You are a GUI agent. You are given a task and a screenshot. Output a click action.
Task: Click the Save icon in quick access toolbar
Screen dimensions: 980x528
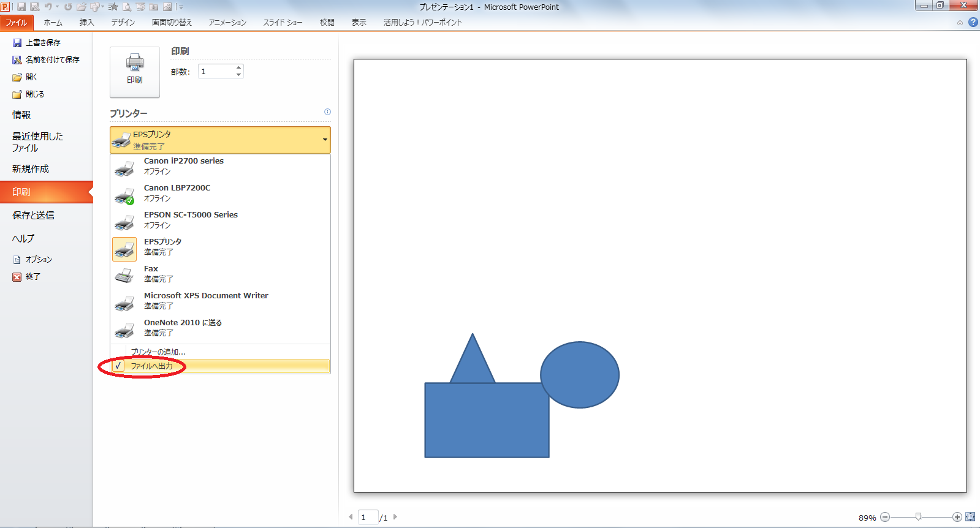[x=21, y=7]
